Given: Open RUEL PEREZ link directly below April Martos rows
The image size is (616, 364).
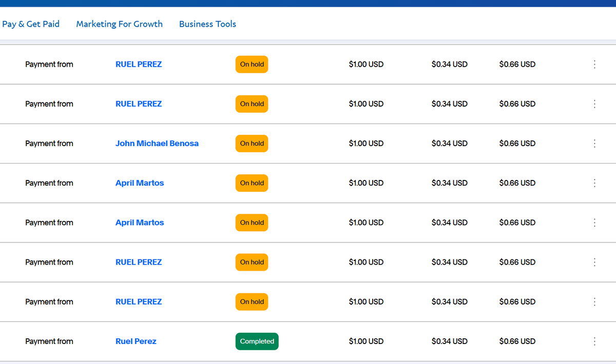Looking at the screenshot, I should click(x=139, y=262).
